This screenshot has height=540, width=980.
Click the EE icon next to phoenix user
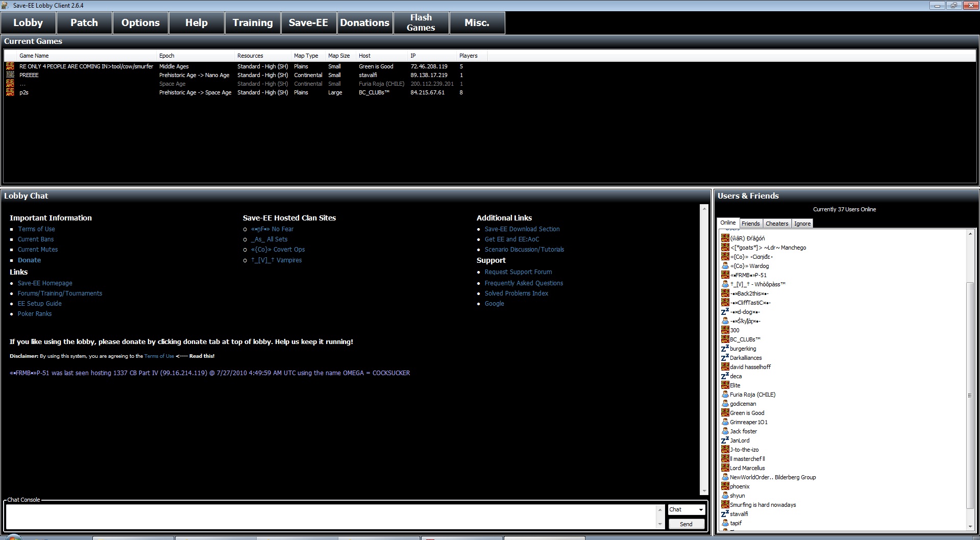725,486
